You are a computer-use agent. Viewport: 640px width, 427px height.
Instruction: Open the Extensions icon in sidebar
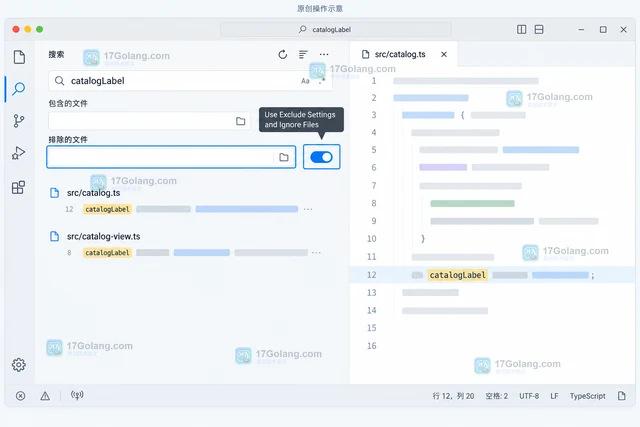pos(18,187)
